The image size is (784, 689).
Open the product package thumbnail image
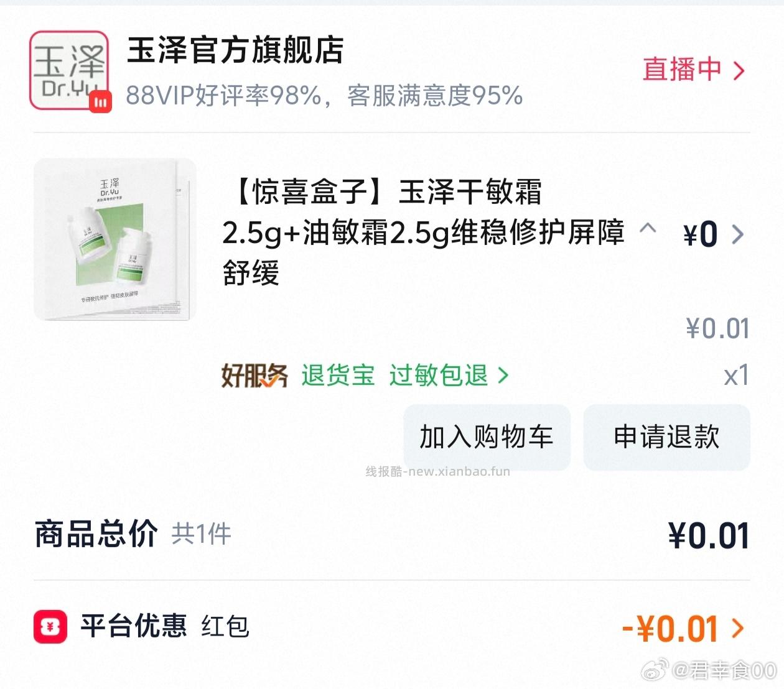click(116, 239)
